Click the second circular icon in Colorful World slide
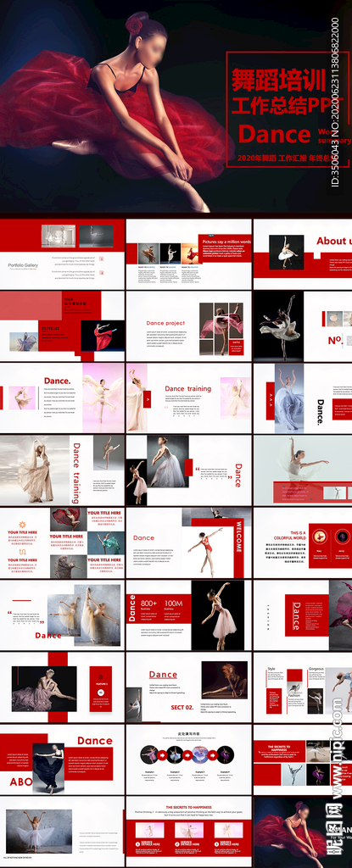352x868 pixels. tap(342, 536)
